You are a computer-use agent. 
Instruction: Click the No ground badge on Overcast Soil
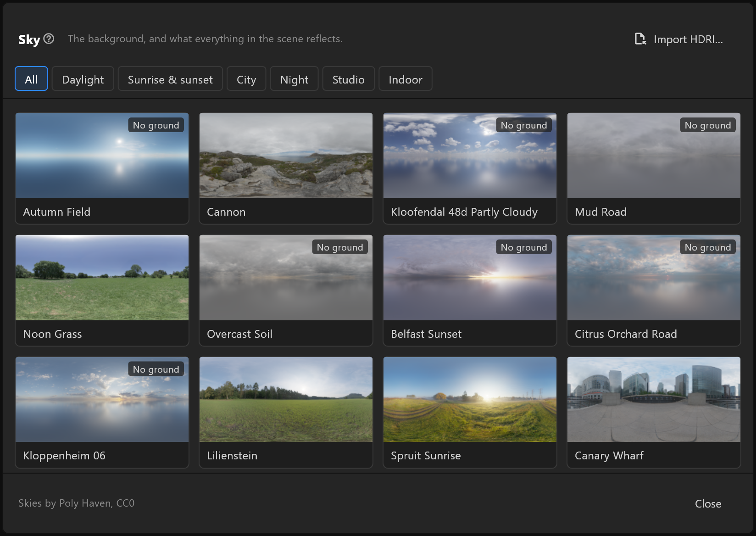tap(340, 247)
